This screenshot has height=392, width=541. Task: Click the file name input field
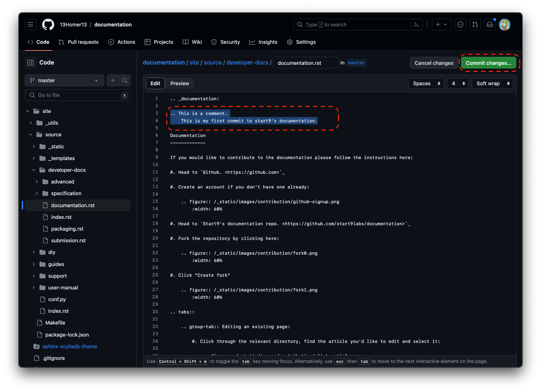(306, 63)
